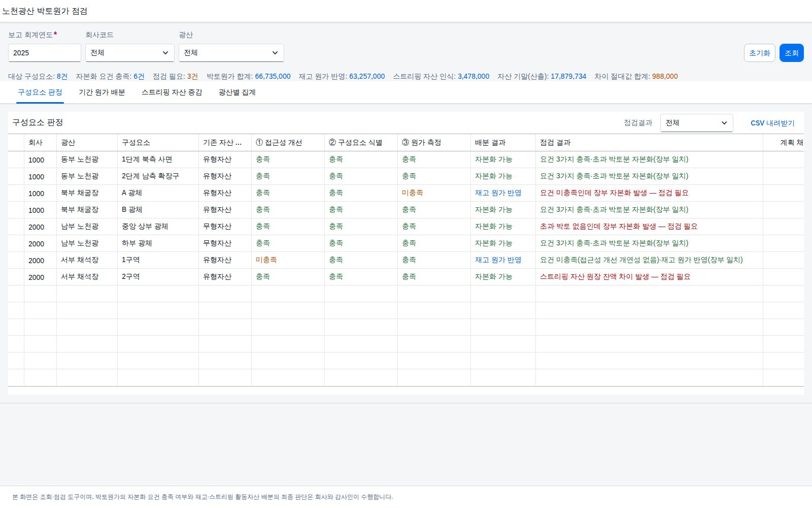Image resolution: width=812 pixels, height=508 pixels.
Task: Switch to the 기간 원가 배분 tab
Action: pos(102,92)
